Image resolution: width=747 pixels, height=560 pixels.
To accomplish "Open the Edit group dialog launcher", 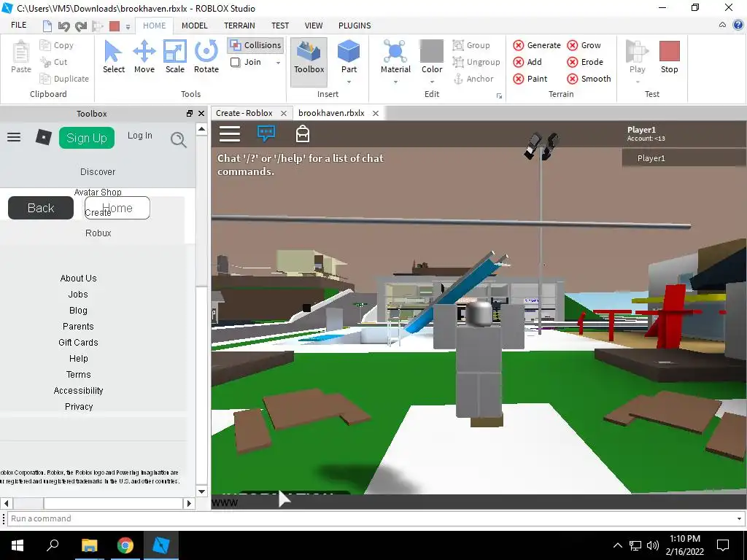I will coord(499,96).
